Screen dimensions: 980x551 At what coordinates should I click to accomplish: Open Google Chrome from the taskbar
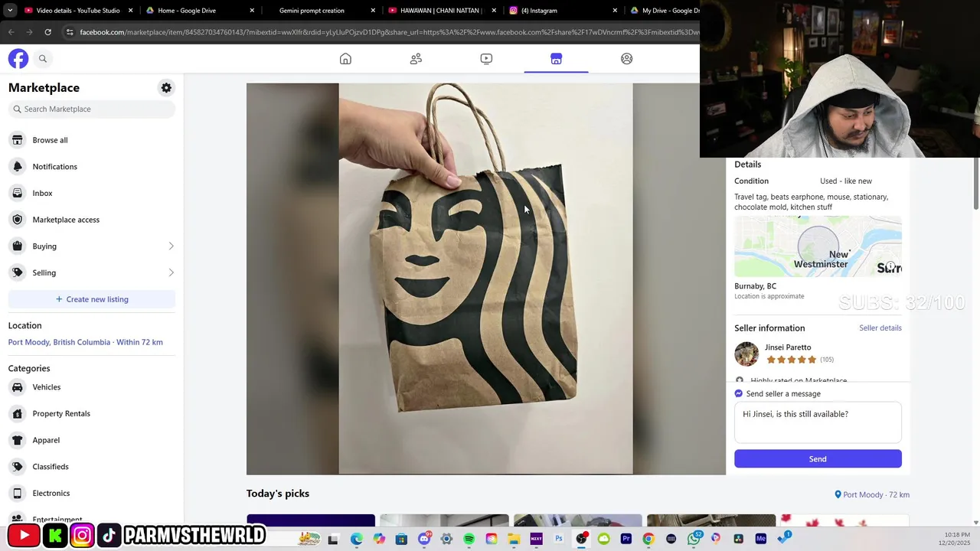point(648,539)
